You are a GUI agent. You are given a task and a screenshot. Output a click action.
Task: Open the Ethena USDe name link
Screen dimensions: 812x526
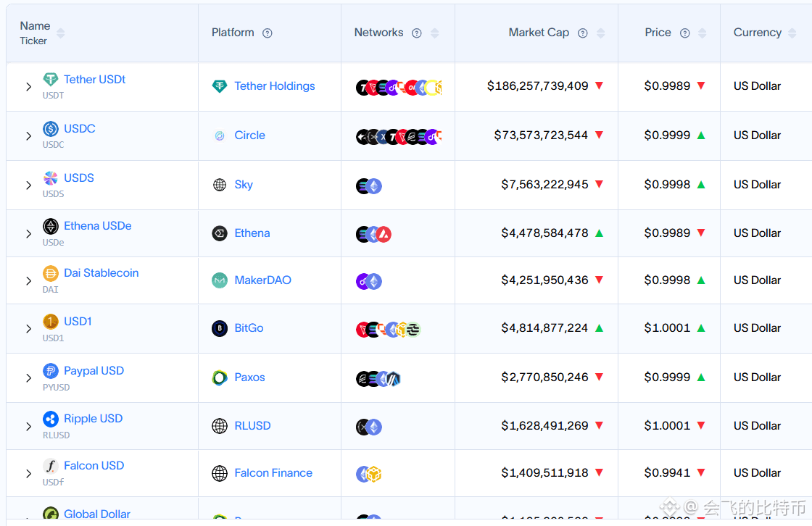pos(98,226)
